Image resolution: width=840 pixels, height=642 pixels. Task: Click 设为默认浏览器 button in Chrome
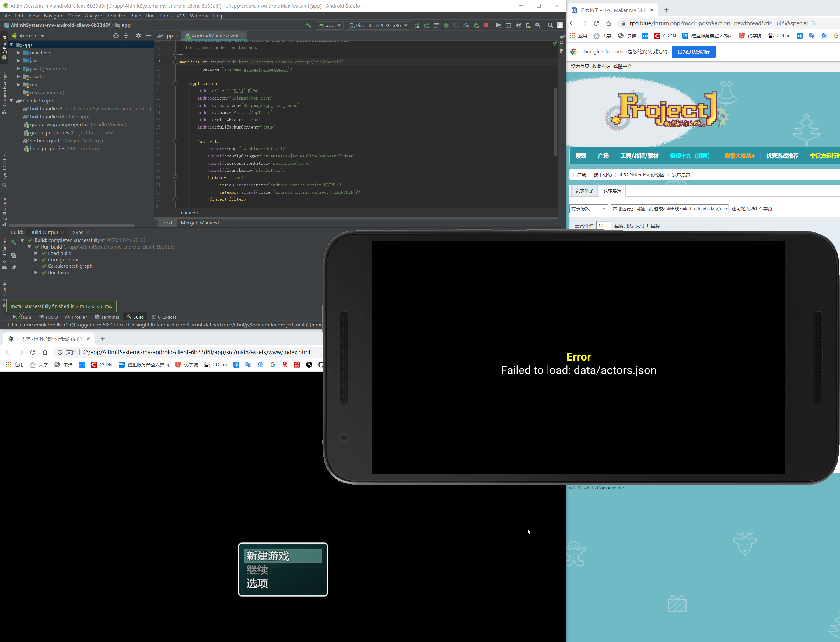coord(693,51)
